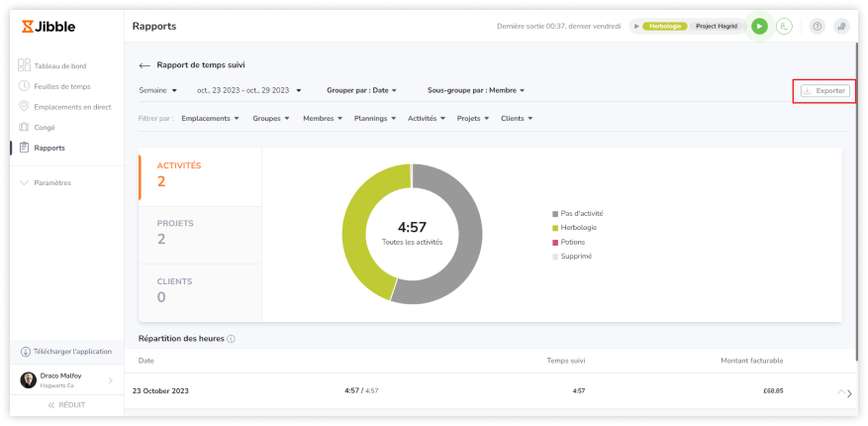Click info icon beside Répartition des heures
The height and width of the screenshot is (426, 868).
(x=231, y=339)
